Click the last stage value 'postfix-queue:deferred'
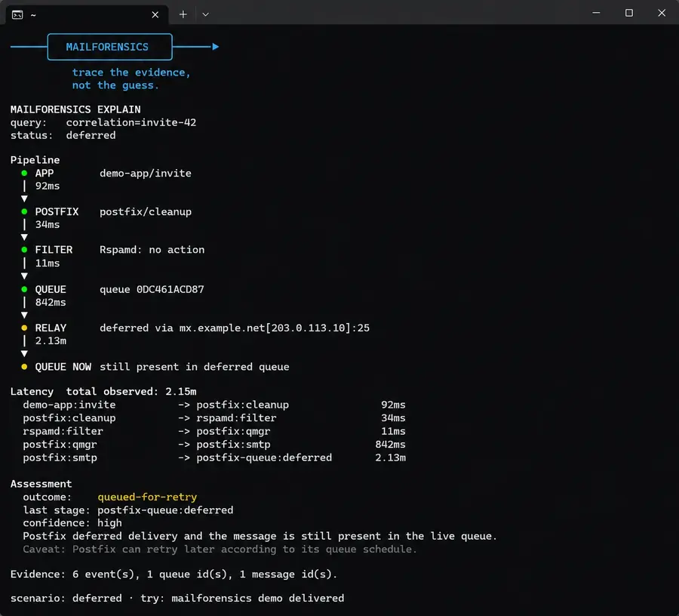Viewport: 679px width, 616px height. pos(165,510)
